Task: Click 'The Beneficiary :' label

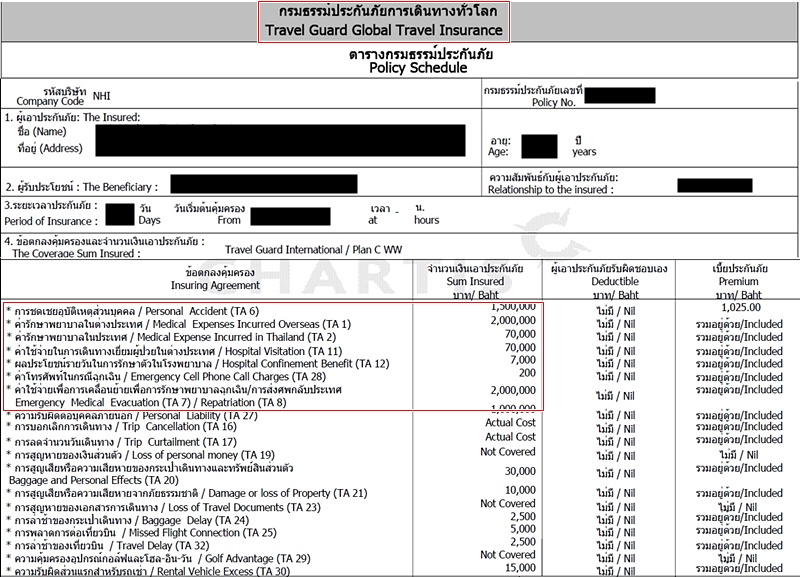Action: pos(120,187)
